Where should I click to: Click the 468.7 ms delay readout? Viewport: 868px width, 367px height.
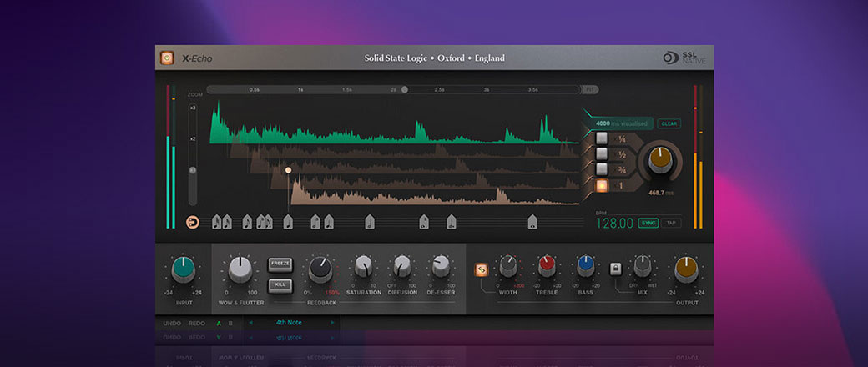click(x=661, y=194)
